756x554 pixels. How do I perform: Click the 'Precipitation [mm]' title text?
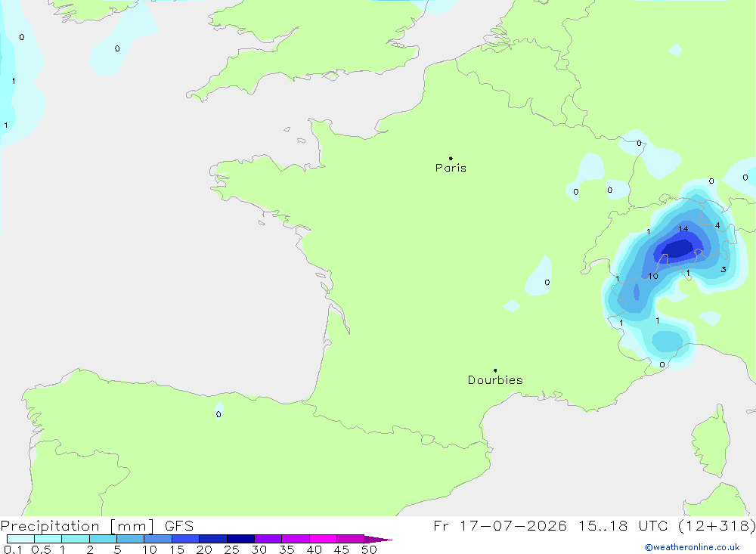click(x=77, y=525)
